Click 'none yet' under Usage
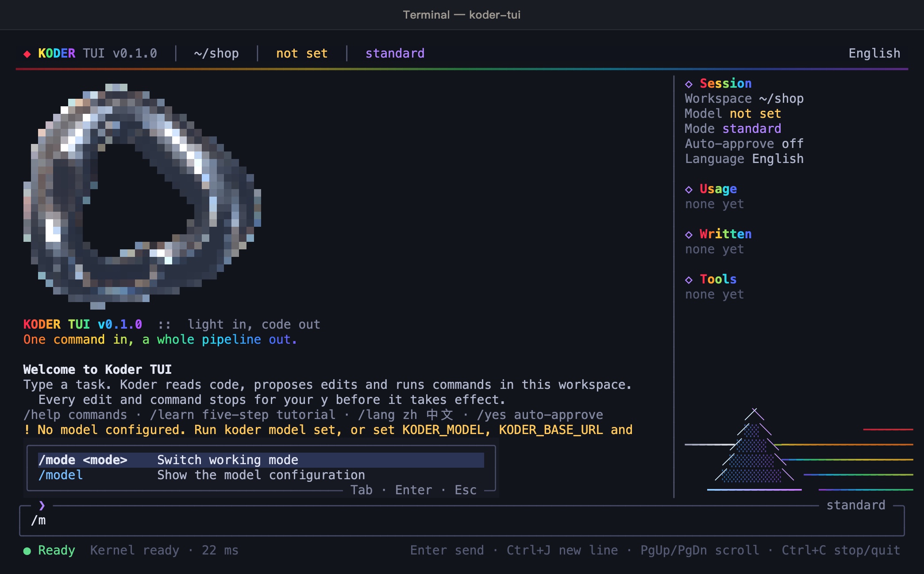924x574 pixels. click(x=714, y=204)
